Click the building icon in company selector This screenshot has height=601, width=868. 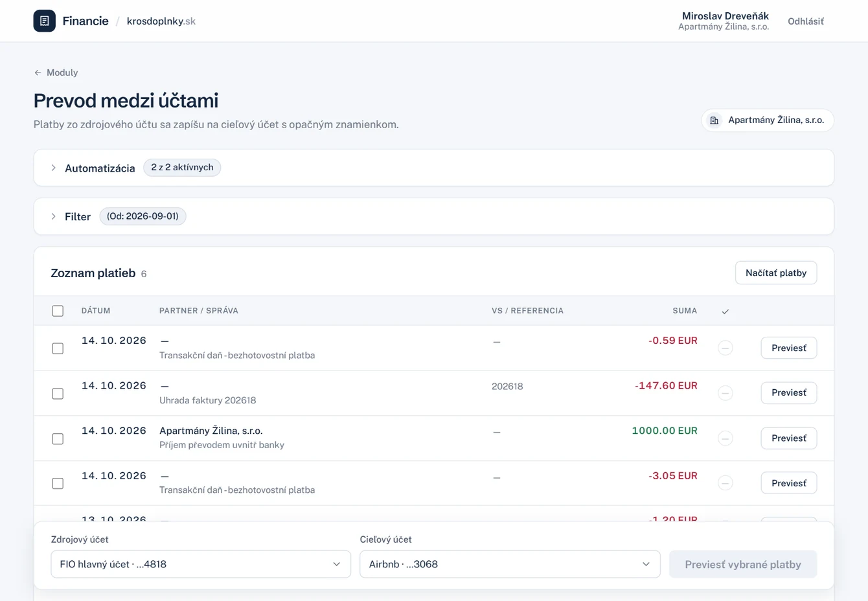click(714, 120)
